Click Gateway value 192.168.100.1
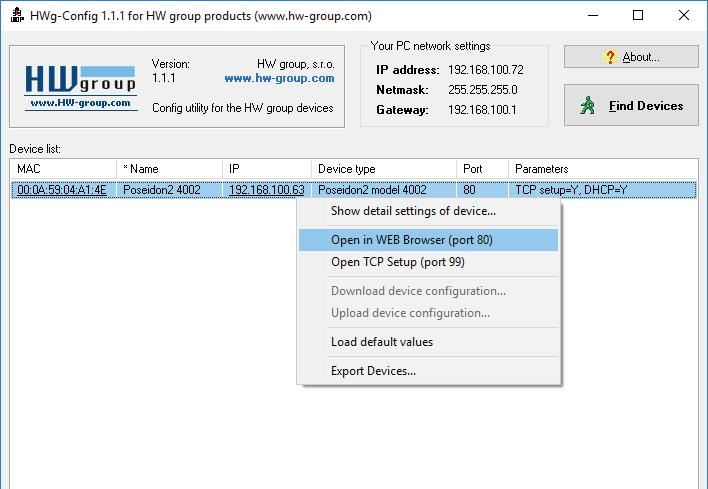The height and width of the screenshot is (489, 708). pyautogui.click(x=482, y=110)
